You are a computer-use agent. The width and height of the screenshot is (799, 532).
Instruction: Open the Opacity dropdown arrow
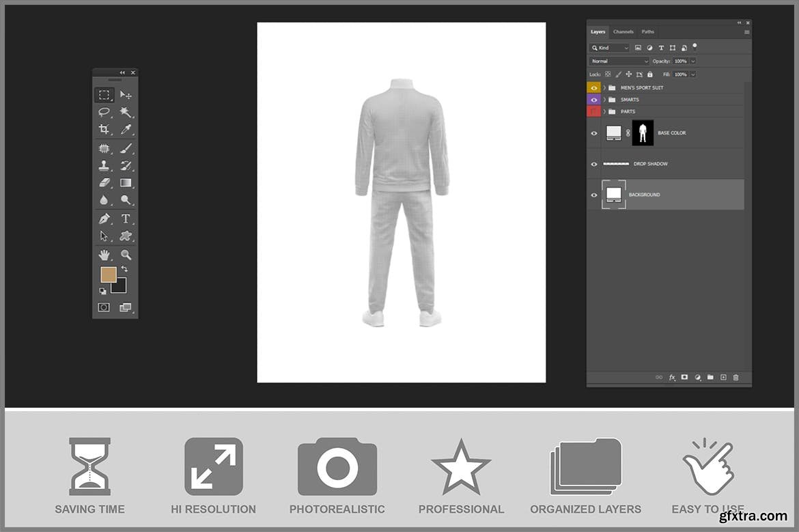693,61
